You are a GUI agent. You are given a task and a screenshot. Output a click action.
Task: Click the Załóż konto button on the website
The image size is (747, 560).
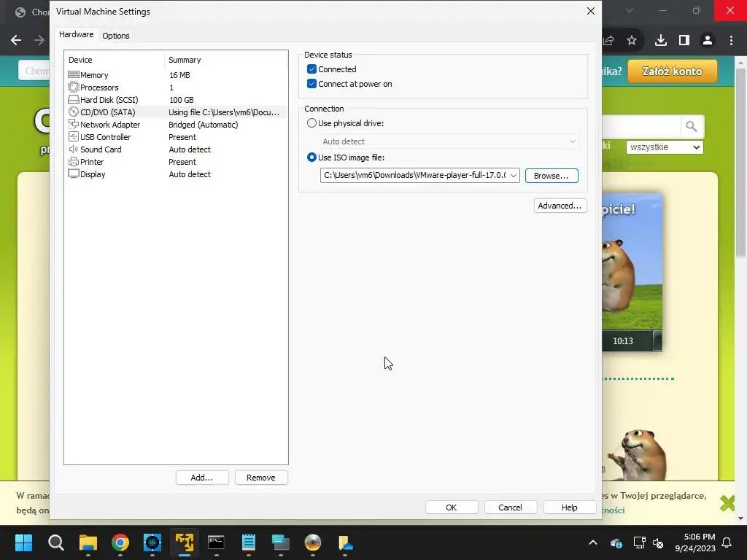click(x=672, y=71)
